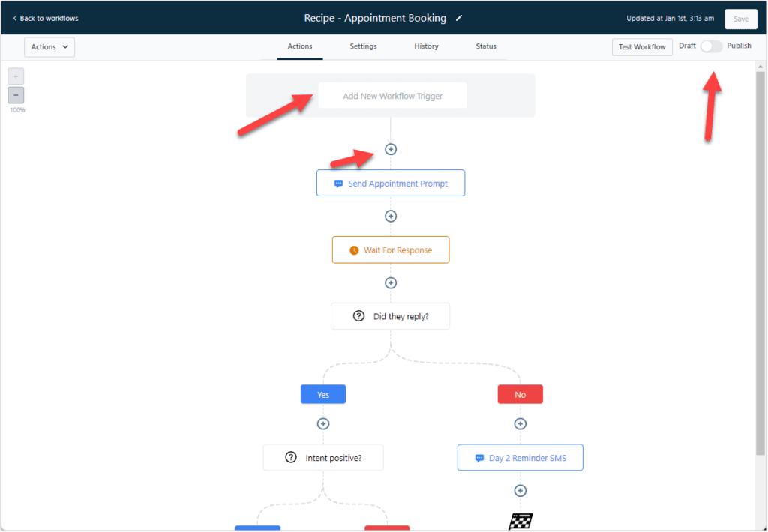Add step under the No branch
768x532 pixels.
[520, 424]
